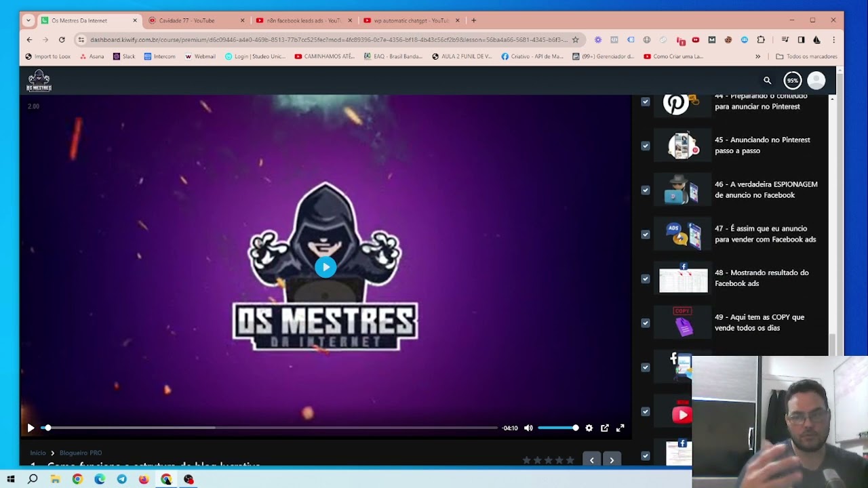Click the Os Mestres logo in header
Image resolution: width=868 pixels, height=488 pixels.
coord(39,81)
